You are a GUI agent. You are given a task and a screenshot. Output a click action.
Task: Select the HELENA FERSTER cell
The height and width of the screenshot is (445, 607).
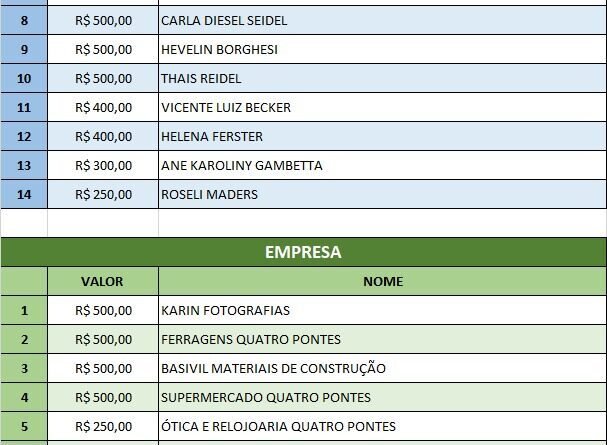212,136
